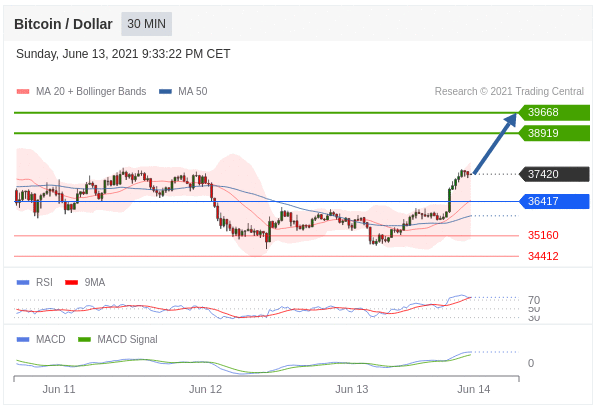Viewport: 596px width, 408px height.
Task: Click the 38919 resistance price tag
Action: [x=554, y=133]
